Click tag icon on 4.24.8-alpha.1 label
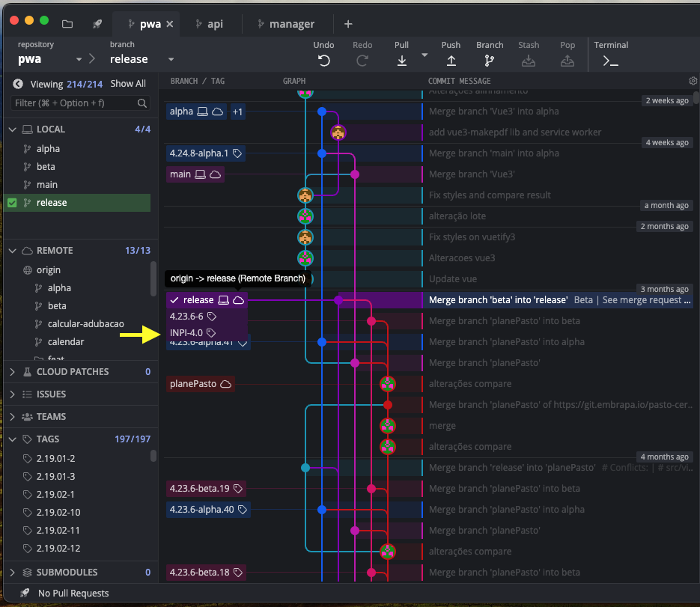Viewport: 700px width, 607px height. coord(237,153)
